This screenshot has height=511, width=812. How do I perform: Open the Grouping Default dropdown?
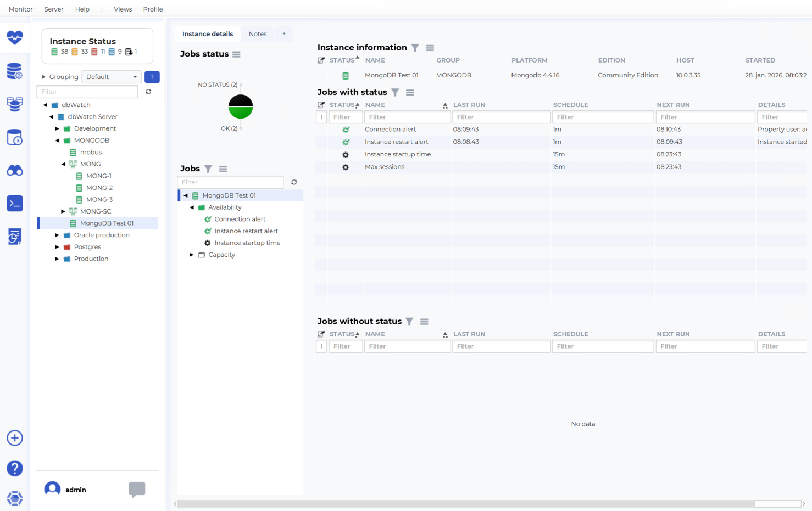(x=112, y=77)
